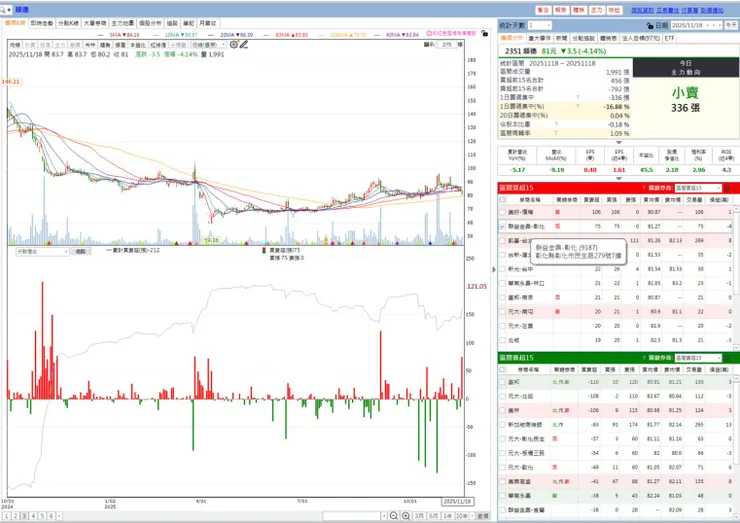Select the 紅綠燈 chart toolbar button
The height and width of the screenshot is (523, 740).
point(158,45)
